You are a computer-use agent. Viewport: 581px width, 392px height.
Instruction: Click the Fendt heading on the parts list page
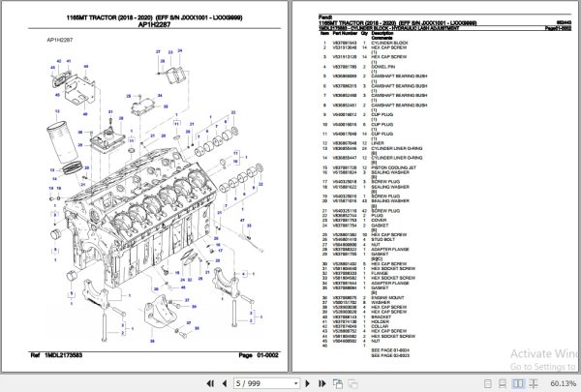[x=325, y=17]
